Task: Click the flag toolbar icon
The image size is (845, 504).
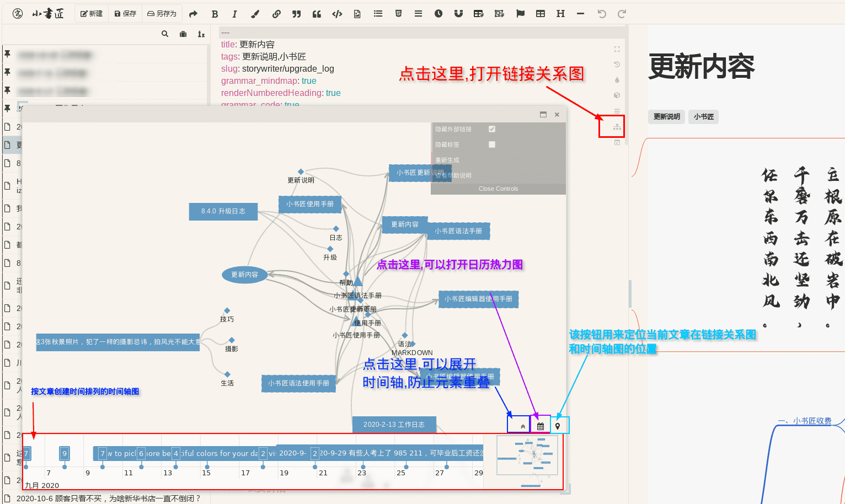Action: click(x=520, y=14)
